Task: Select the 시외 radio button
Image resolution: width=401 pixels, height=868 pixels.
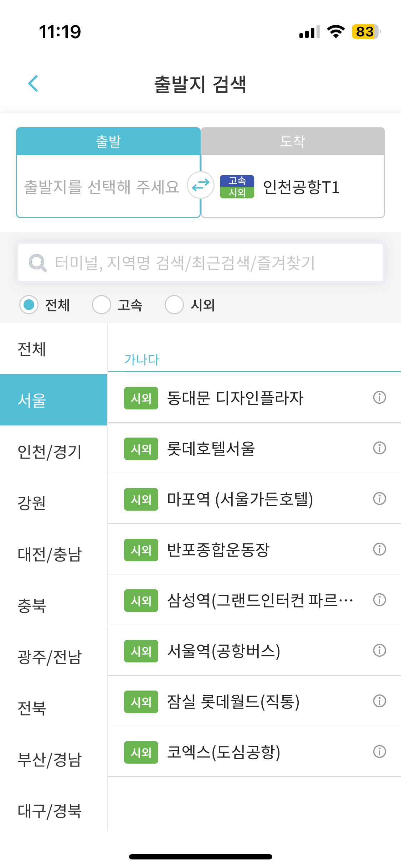Action: pyautogui.click(x=175, y=305)
